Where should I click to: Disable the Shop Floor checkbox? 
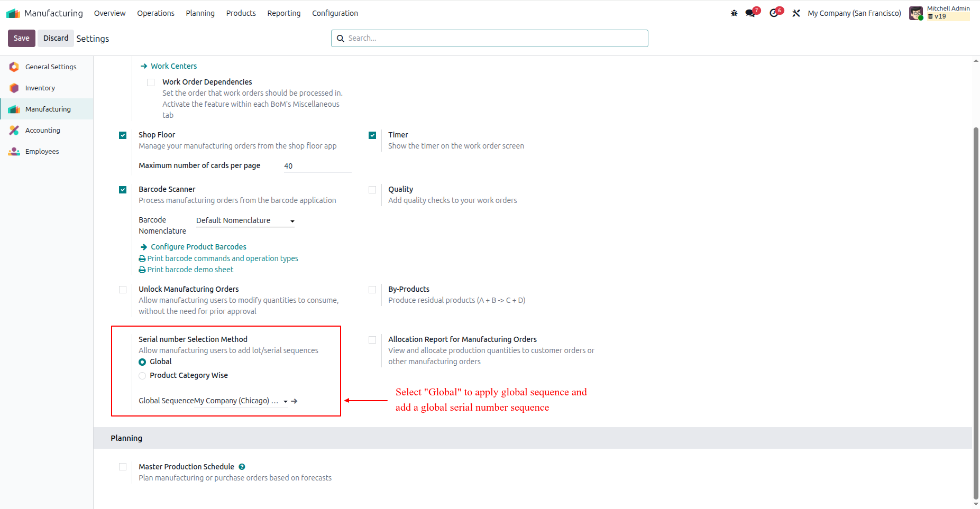click(123, 135)
